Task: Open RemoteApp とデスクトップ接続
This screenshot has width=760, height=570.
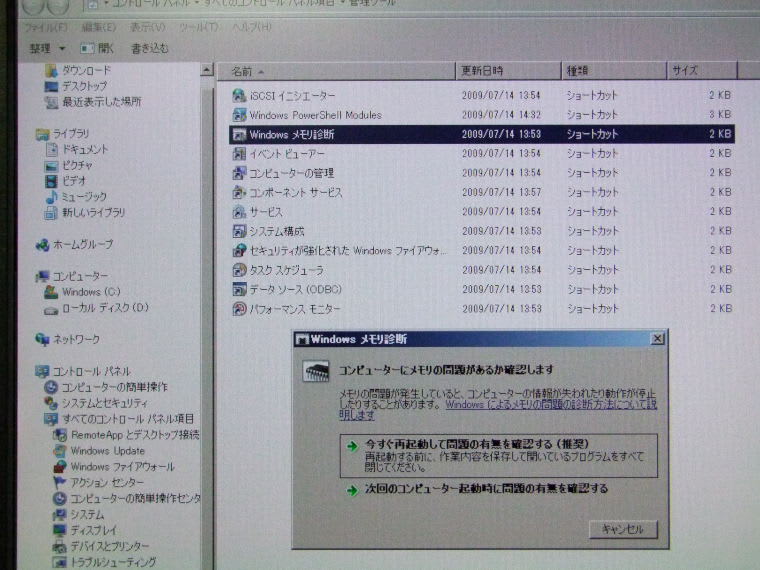Action: 126,435
